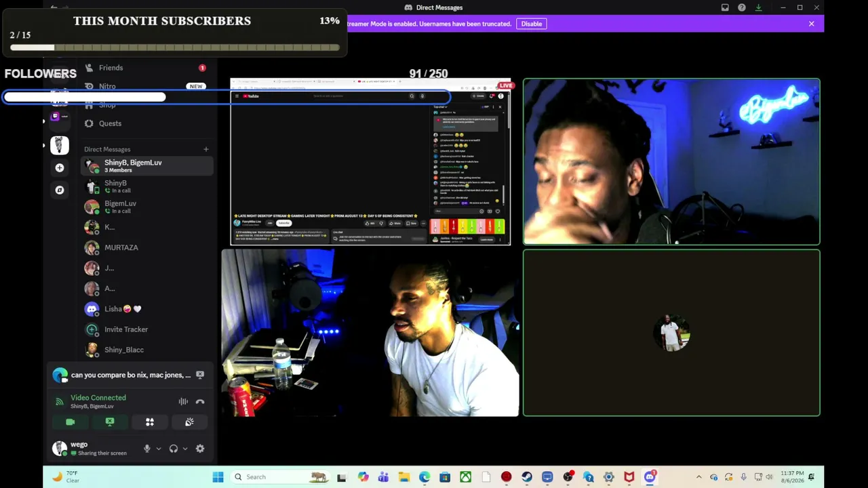Open the K... direct message
The height and width of the screenshot is (488, 868).
[x=147, y=227]
